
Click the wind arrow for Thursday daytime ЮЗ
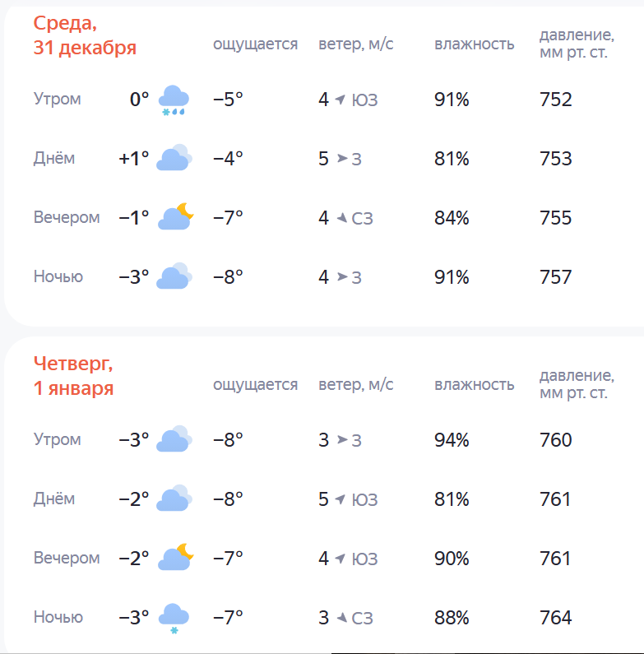[340, 499]
